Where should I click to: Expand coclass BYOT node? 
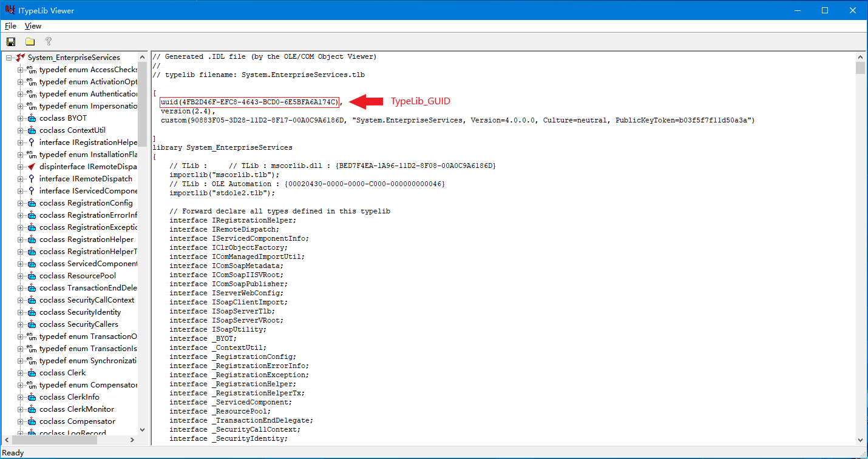(20, 118)
